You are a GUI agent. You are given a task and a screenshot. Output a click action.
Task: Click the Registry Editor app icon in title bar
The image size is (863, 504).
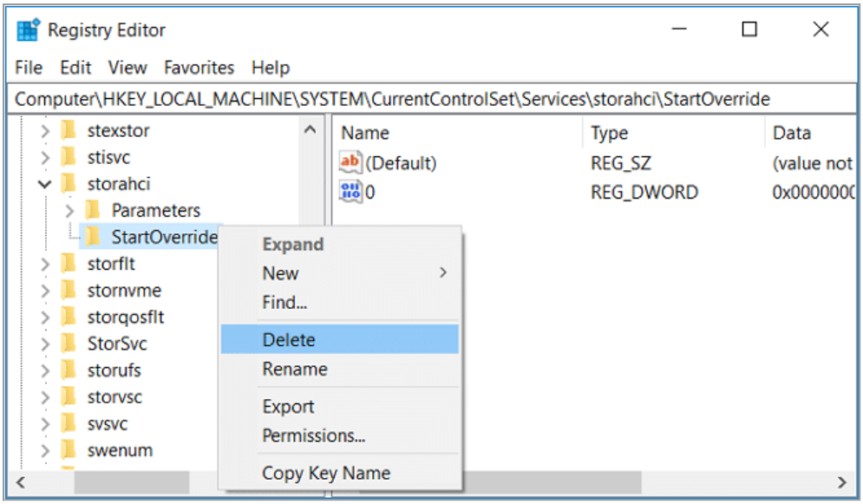pyautogui.click(x=28, y=30)
